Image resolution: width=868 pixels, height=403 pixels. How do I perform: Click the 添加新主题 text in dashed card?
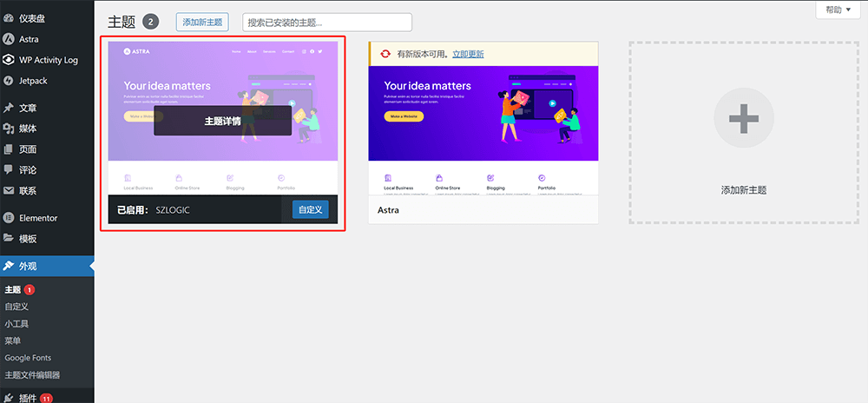(744, 190)
